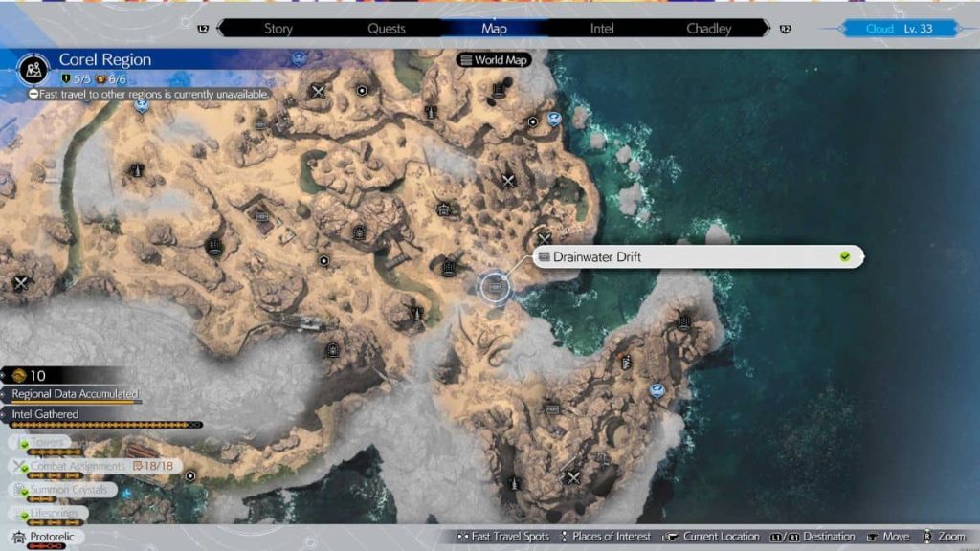Click the Combat Assignments crossed-swords category icon
Image resolution: width=980 pixels, height=551 pixels.
click(x=20, y=466)
